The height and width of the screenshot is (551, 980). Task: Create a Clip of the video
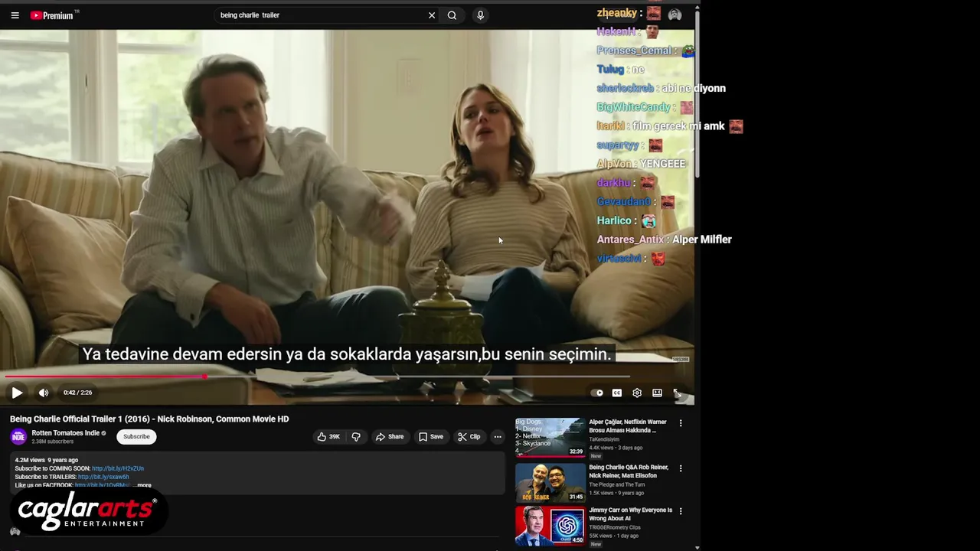click(469, 437)
